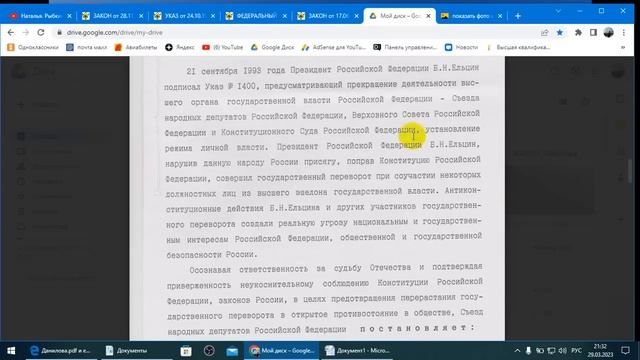Screen dimensions: 640x360
Task: Open the Панель управления bookmark
Action: click(405, 47)
